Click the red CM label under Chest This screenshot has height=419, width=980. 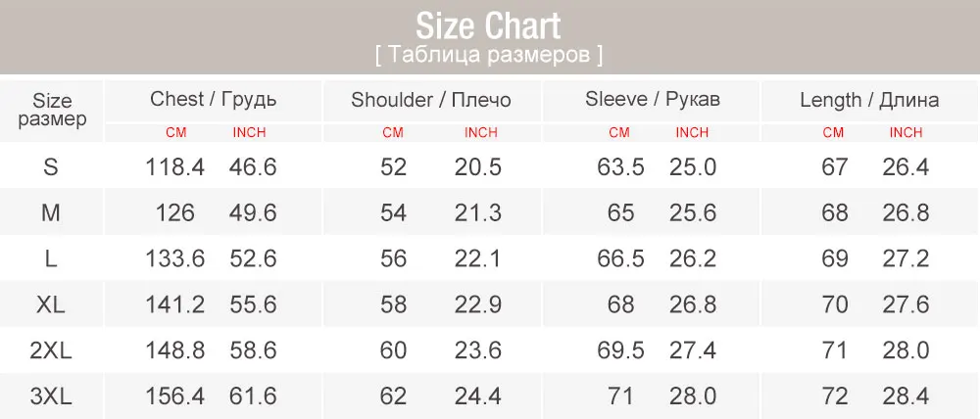coord(174,132)
